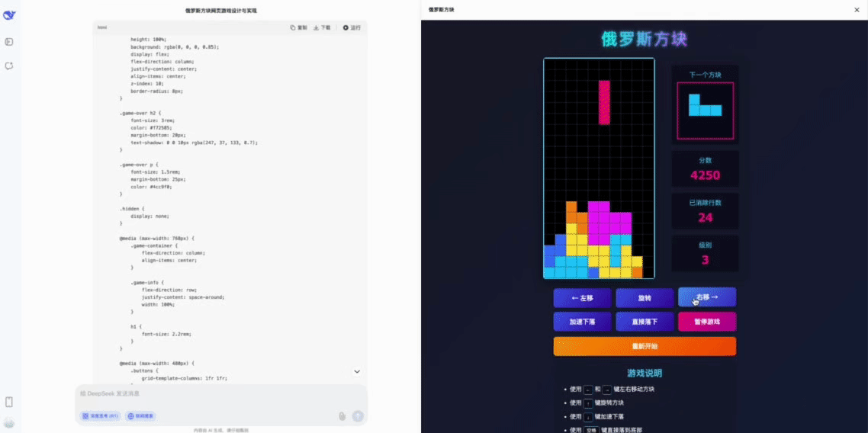Screen dimensions: 868x433
Task: Click the score value 4250
Action: (x=706, y=176)
